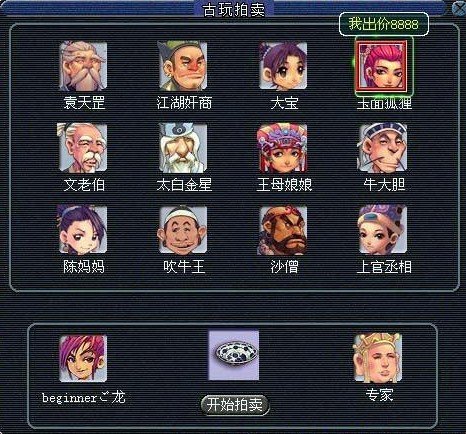
Task: Select the 陈妈妈 portrait
Action: point(83,230)
